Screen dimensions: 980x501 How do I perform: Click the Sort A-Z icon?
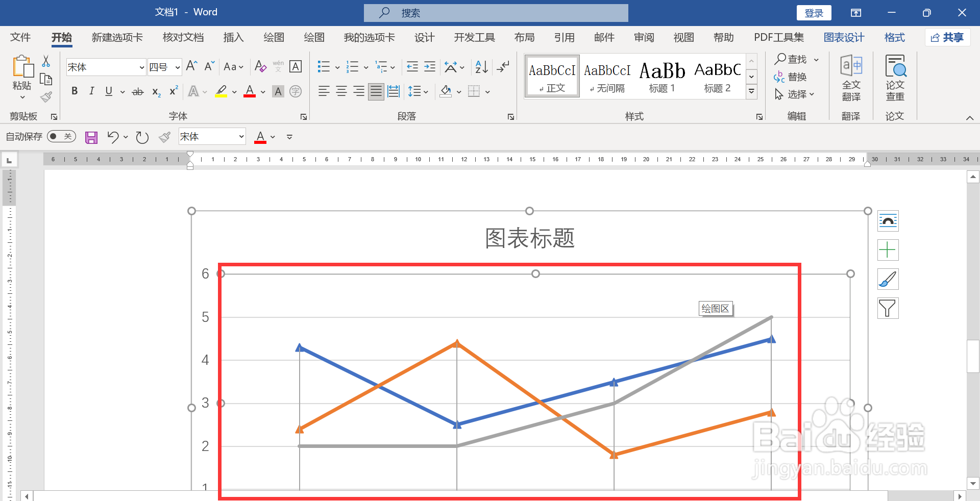pos(481,67)
